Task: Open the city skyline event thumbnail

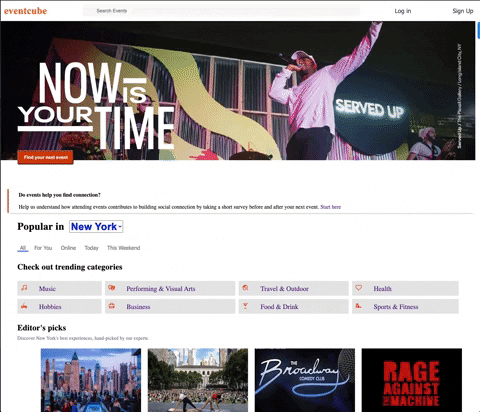Action: coord(91,380)
